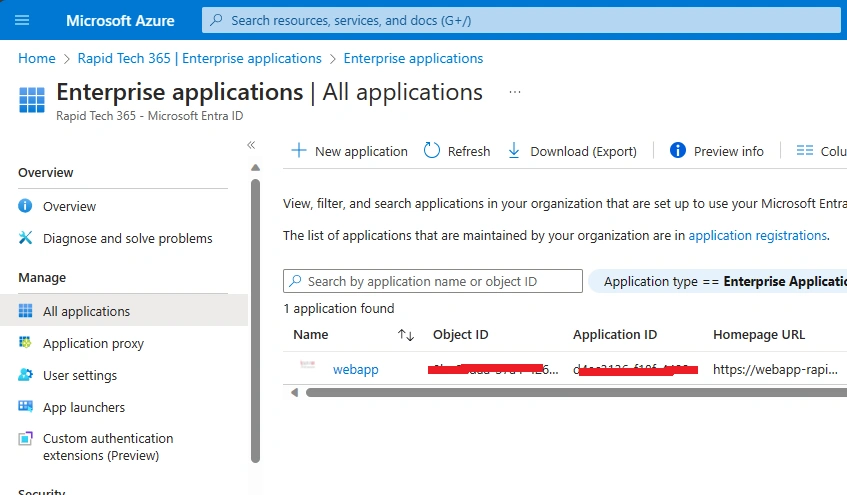The image size is (847, 495).
Task: Click the sidebar vertical scrollbar
Action: coord(256,321)
